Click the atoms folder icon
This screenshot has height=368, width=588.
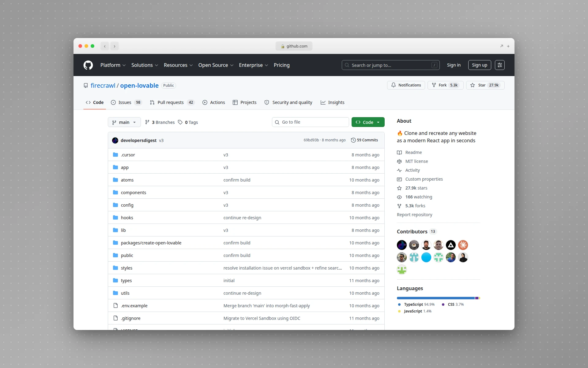[x=115, y=180]
